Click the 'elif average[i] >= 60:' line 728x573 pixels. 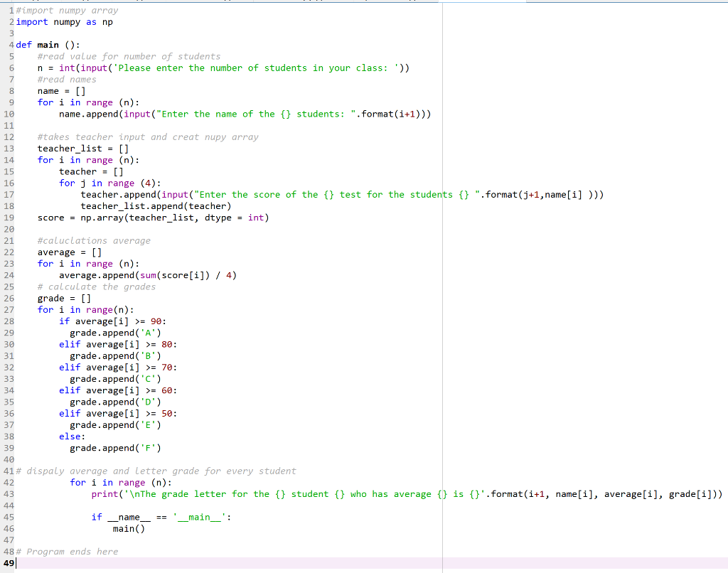pyautogui.click(x=118, y=390)
